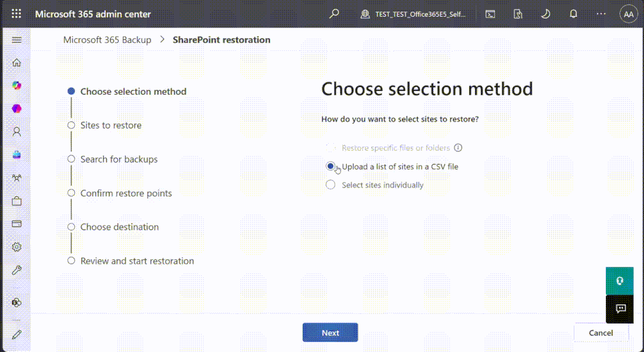Open the tenant organization switcher
The width and height of the screenshot is (644, 352).
[x=413, y=14]
